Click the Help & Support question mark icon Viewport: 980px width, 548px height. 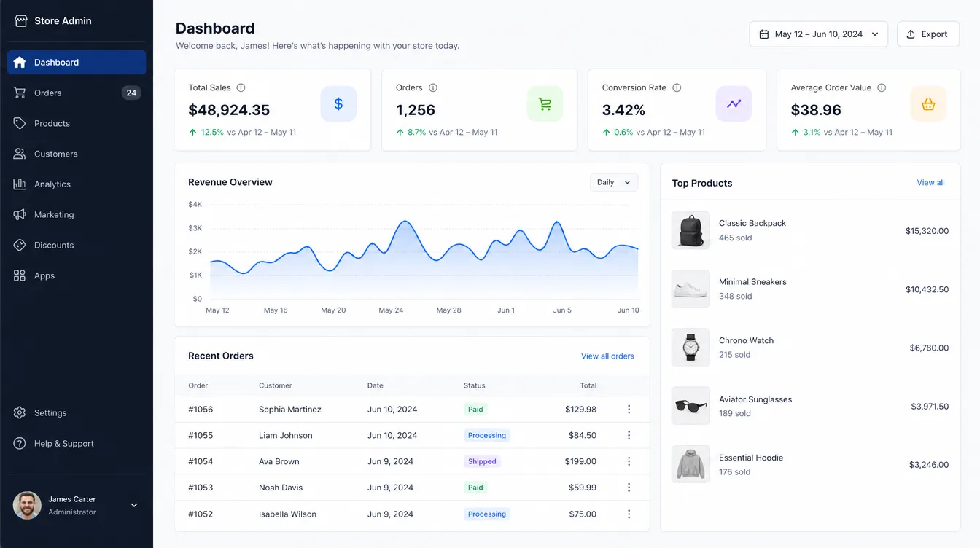point(20,444)
